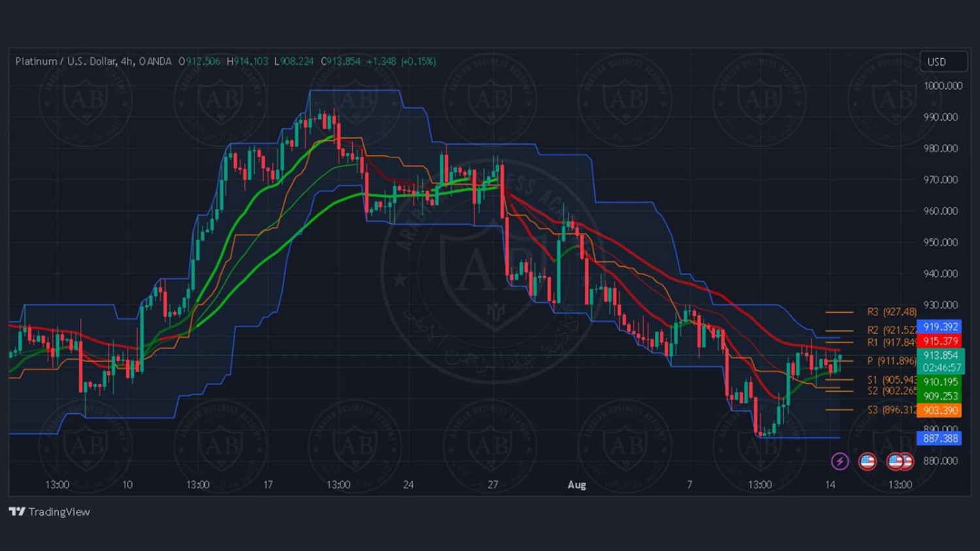Click the 27 date on time axis
This screenshot has height=551, width=980.
pos(493,484)
